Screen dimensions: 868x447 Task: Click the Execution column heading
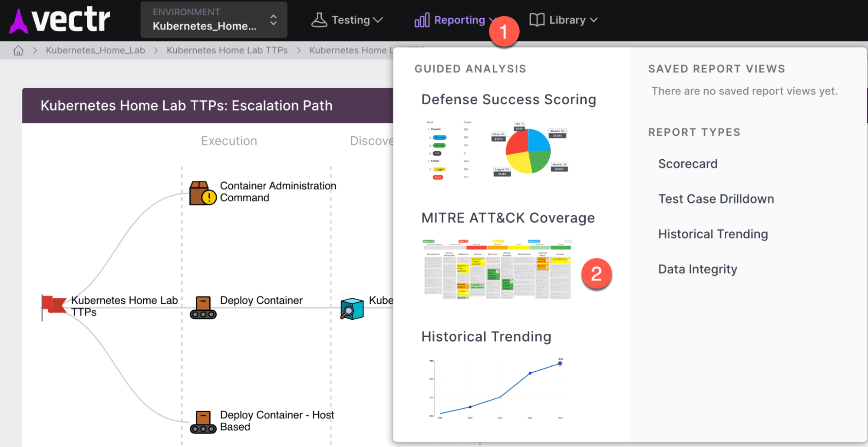tap(229, 141)
